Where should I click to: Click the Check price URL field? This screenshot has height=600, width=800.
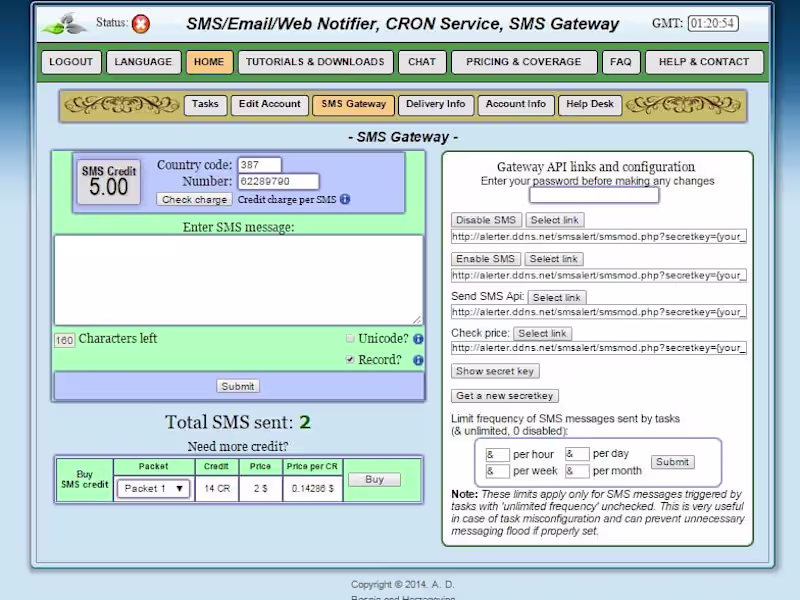(599, 348)
